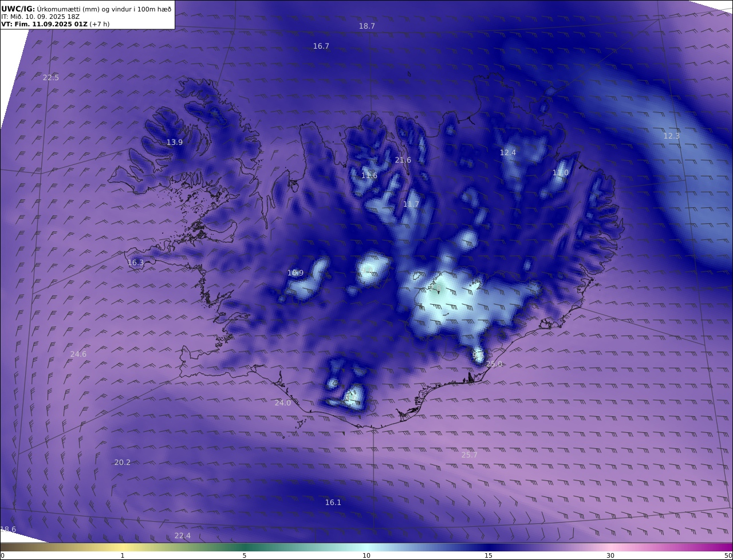Image resolution: width=733 pixels, height=560 pixels.
Task: Click the colorbar tick label 1
Action: tap(123, 555)
